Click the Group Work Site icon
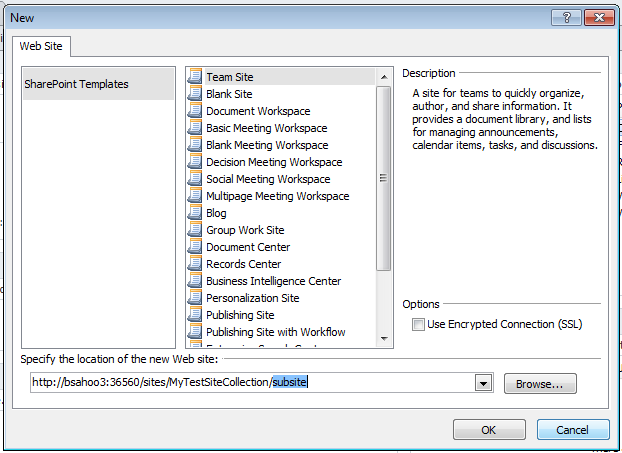This screenshot has height=453, width=622. pos(195,230)
